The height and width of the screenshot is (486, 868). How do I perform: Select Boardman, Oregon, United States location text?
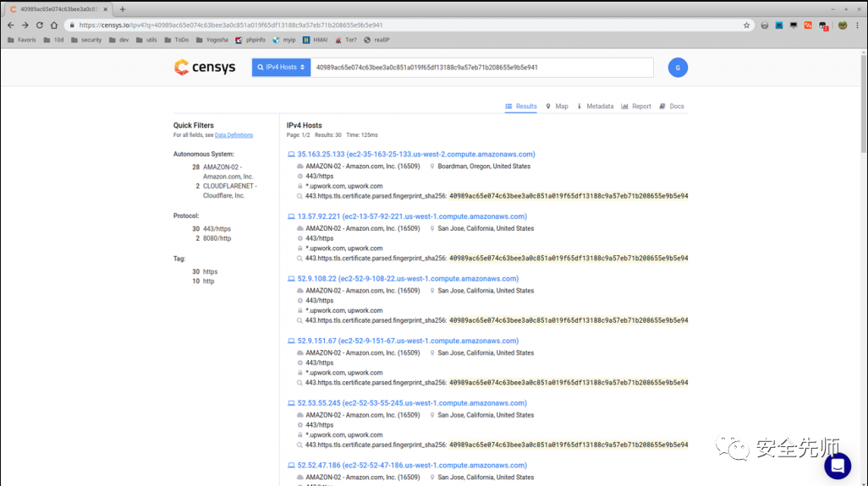[484, 166]
